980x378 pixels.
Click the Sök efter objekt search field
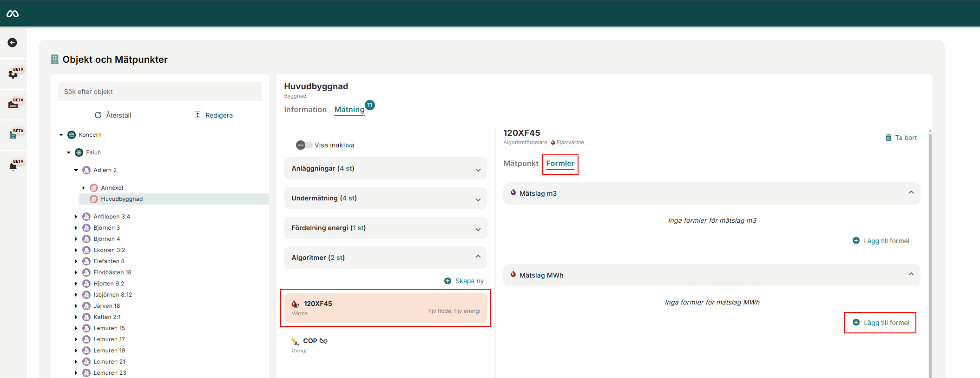(x=159, y=92)
